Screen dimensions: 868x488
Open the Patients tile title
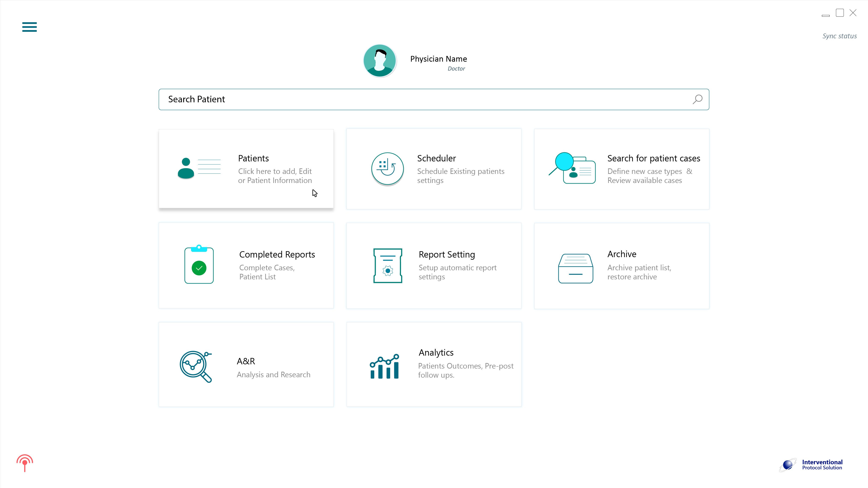click(253, 158)
